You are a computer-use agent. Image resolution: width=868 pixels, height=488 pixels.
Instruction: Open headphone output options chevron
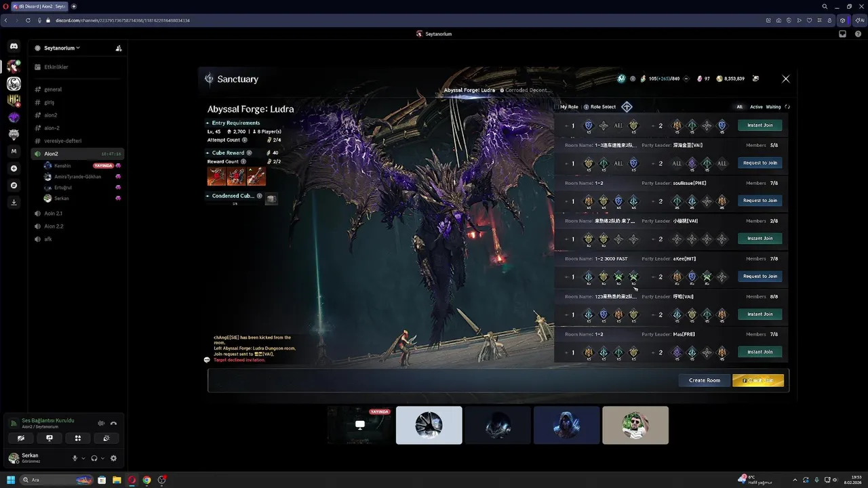click(102, 458)
